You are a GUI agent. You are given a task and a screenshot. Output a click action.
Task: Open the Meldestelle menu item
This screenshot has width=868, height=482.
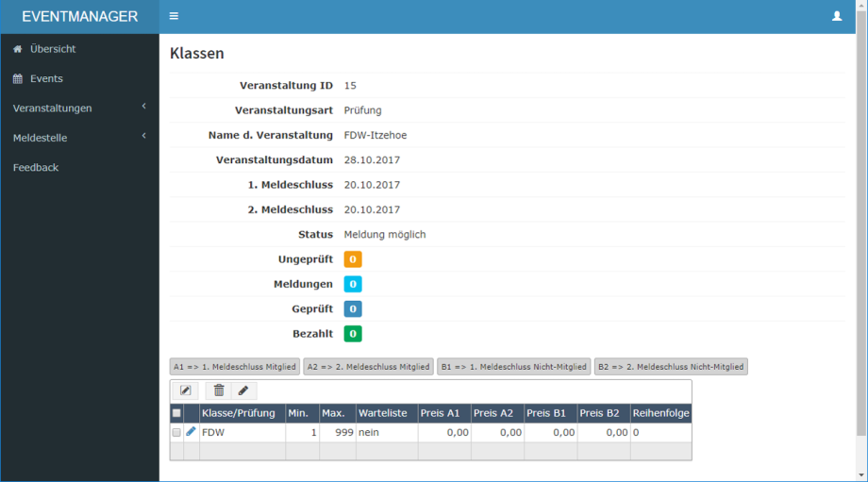[40, 138]
